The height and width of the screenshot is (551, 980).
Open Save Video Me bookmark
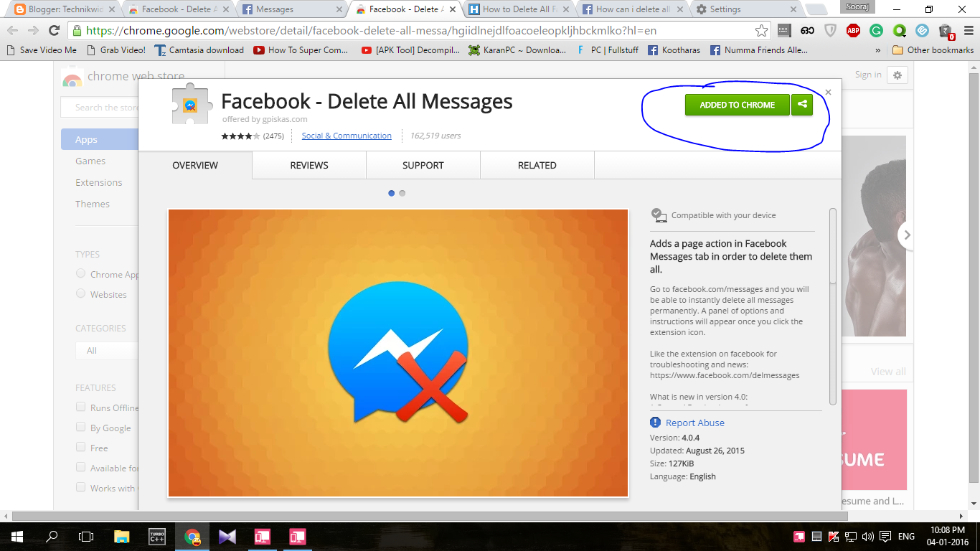click(41, 50)
